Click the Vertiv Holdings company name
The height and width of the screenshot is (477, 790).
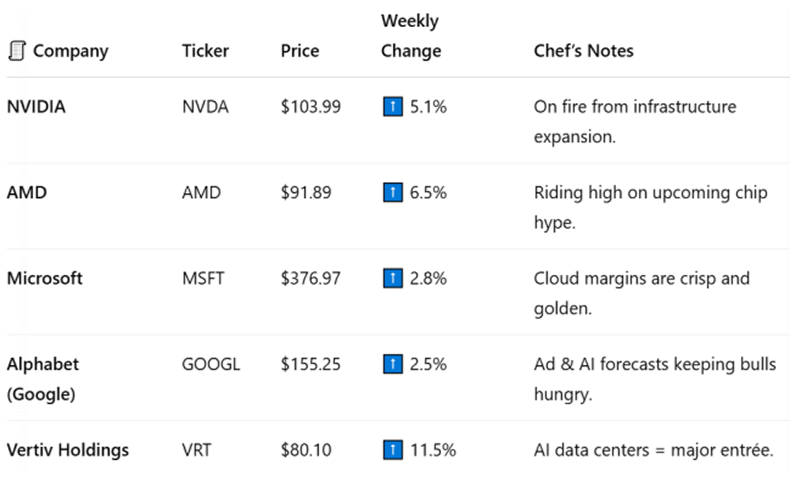tap(68, 450)
